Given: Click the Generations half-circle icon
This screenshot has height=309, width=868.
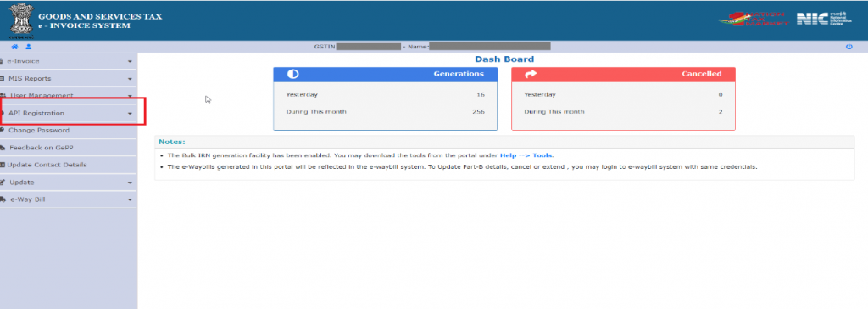Looking at the screenshot, I should pos(292,74).
